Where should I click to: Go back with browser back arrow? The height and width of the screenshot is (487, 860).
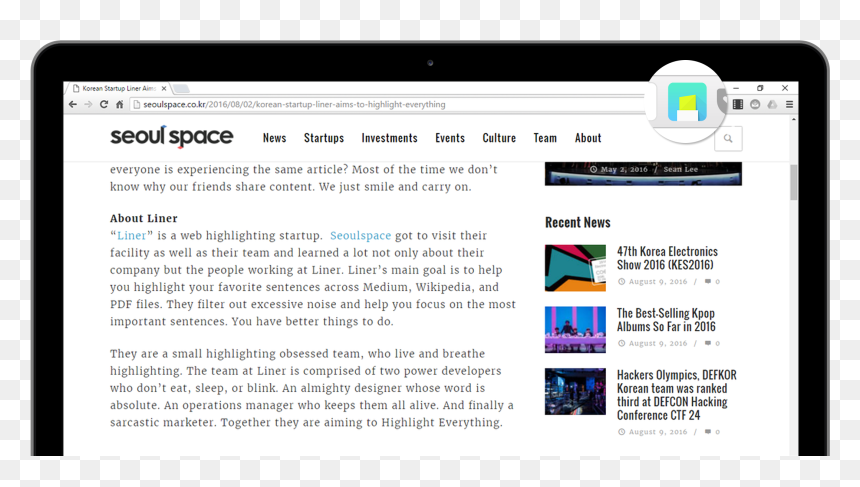point(73,104)
